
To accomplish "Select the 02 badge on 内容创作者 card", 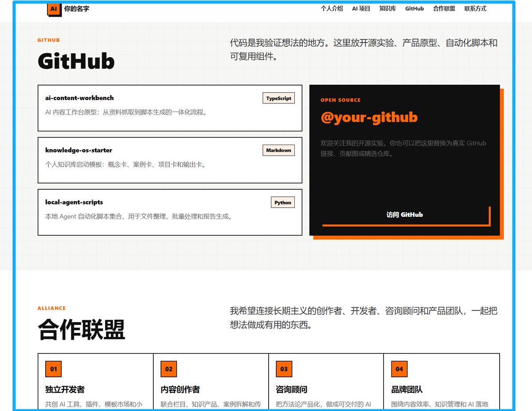I will click(169, 369).
